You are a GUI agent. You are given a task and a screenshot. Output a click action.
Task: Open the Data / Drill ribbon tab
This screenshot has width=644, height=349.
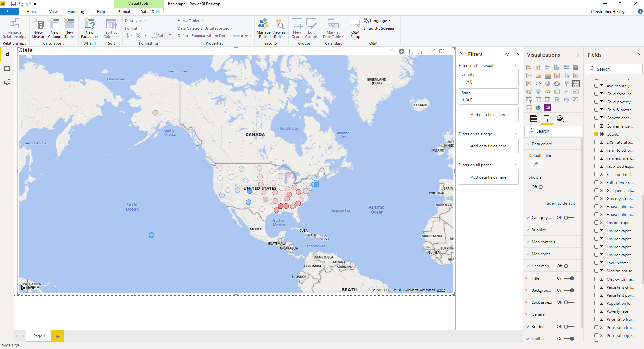(149, 12)
